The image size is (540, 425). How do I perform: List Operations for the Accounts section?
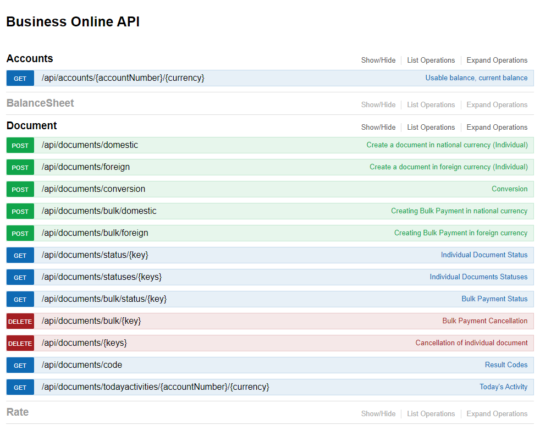tap(431, 60)
